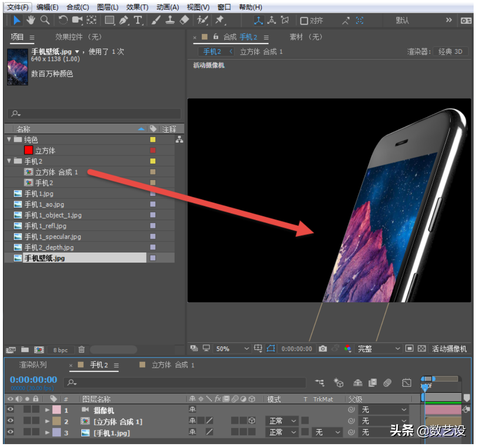Open the 50% magnification dropdown
The height and width of the screenshot is (448, 477).
tap(232, 348)
